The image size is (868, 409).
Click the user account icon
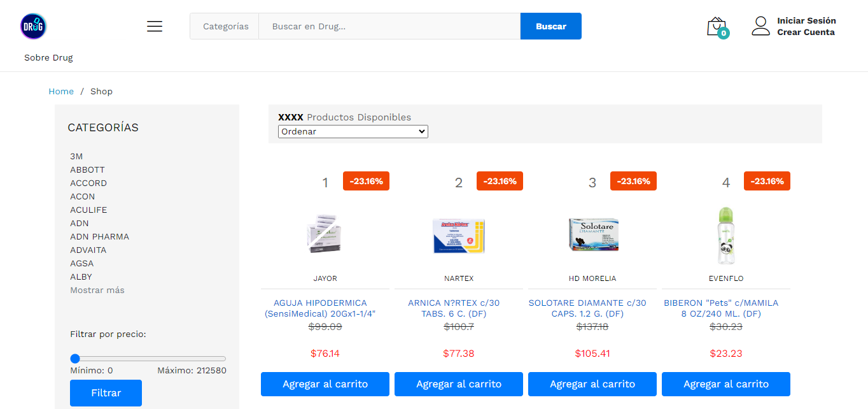pos(760,26)
